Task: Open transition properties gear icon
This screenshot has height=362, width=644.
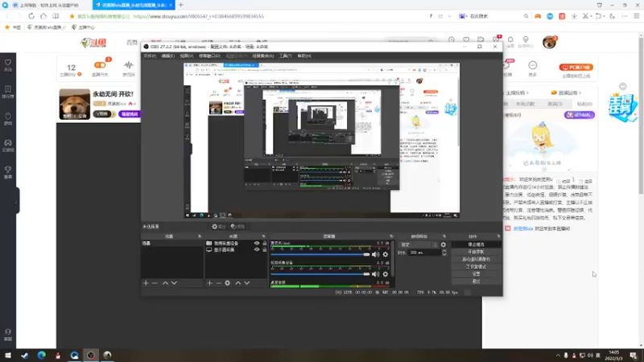Action: tap(444, 245)
